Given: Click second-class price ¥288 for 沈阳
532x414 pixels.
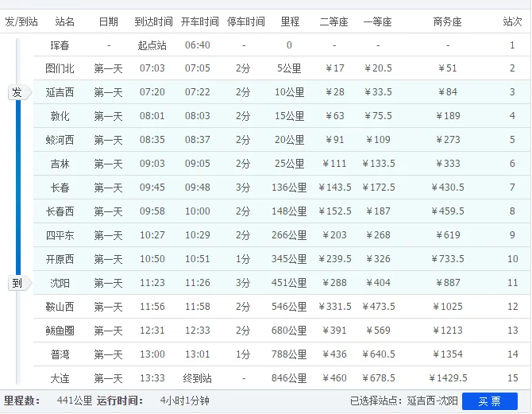Looking at the screenshot, I should click(x=334, y=283).
